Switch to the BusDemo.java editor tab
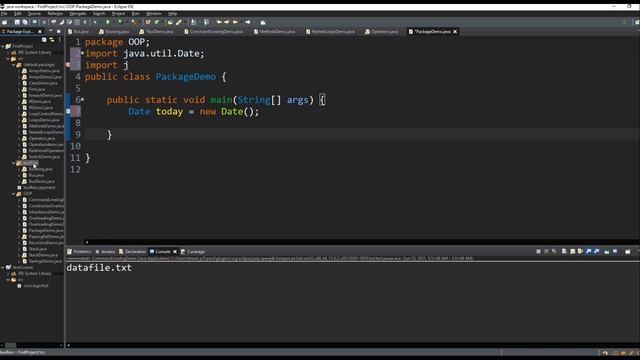This screenshot has width=640, height=360. pos(156,31)
